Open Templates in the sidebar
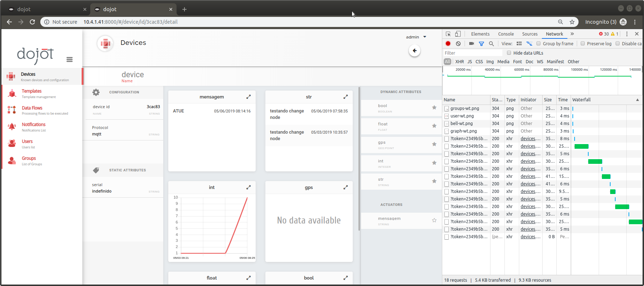 pyautogui.click(x=42, y=93)
